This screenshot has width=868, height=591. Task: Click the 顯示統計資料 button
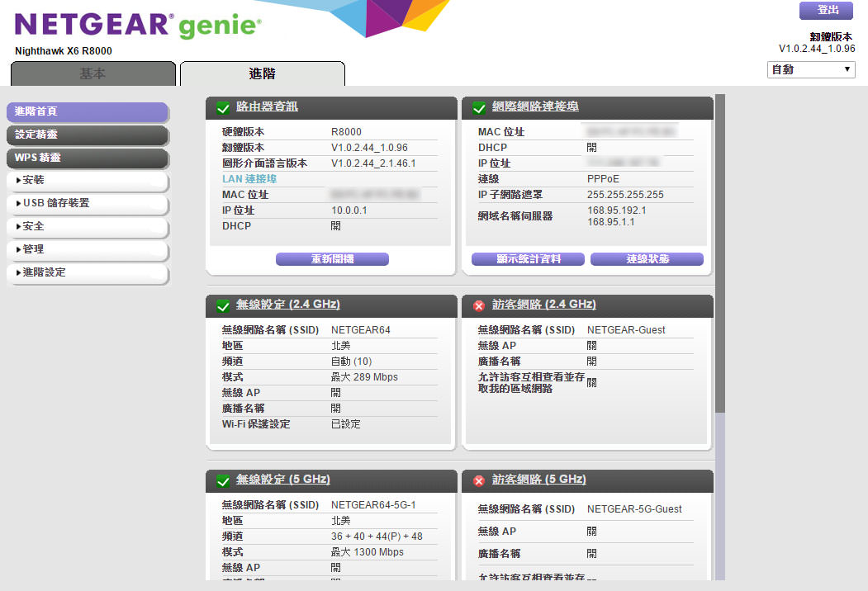(528, 259)
